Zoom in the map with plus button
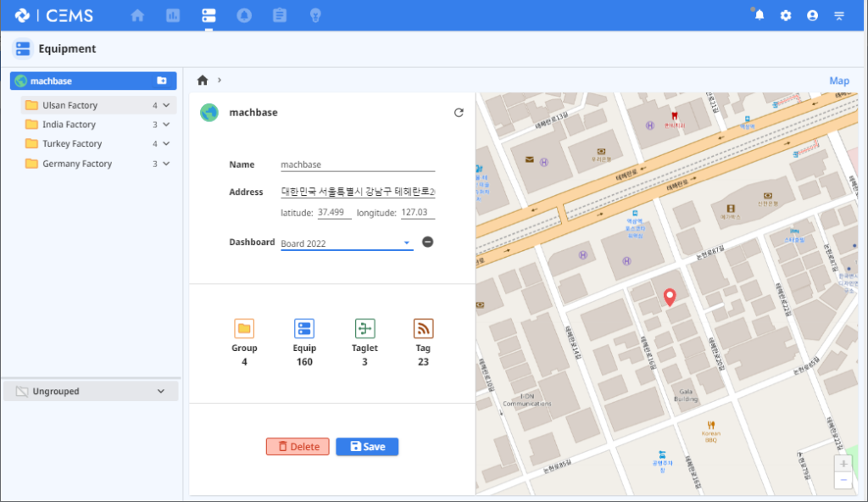This screenshot has width=868, height=502. pos(843,464)
